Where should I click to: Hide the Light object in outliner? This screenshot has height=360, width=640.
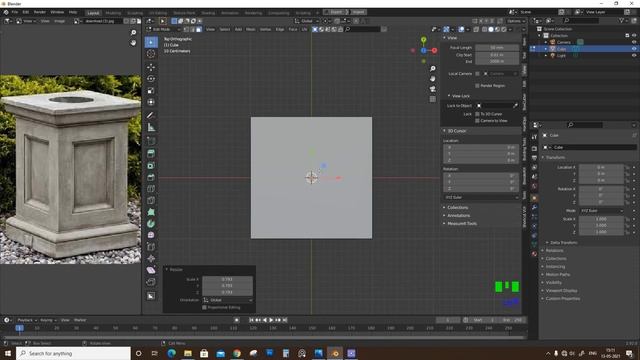[x=634, y=56]
